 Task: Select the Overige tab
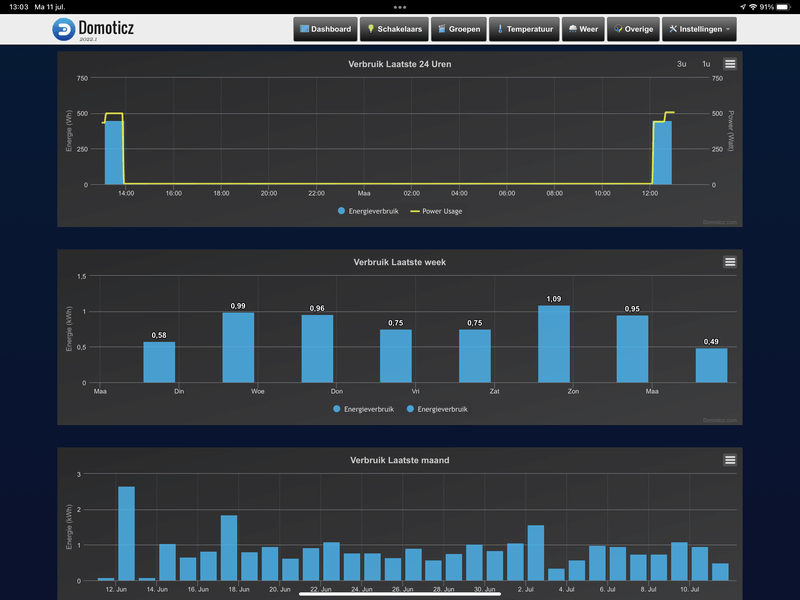(633, 29)
